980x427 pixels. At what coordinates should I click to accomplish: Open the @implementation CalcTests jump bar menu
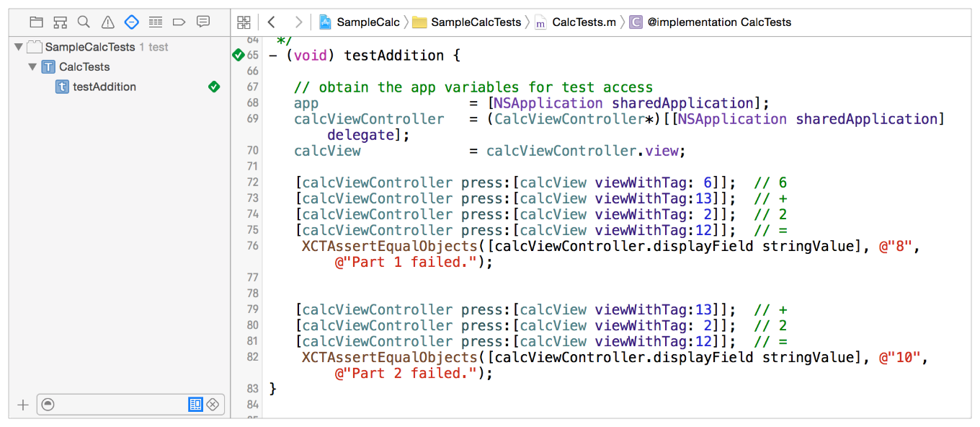pos(718,22)
